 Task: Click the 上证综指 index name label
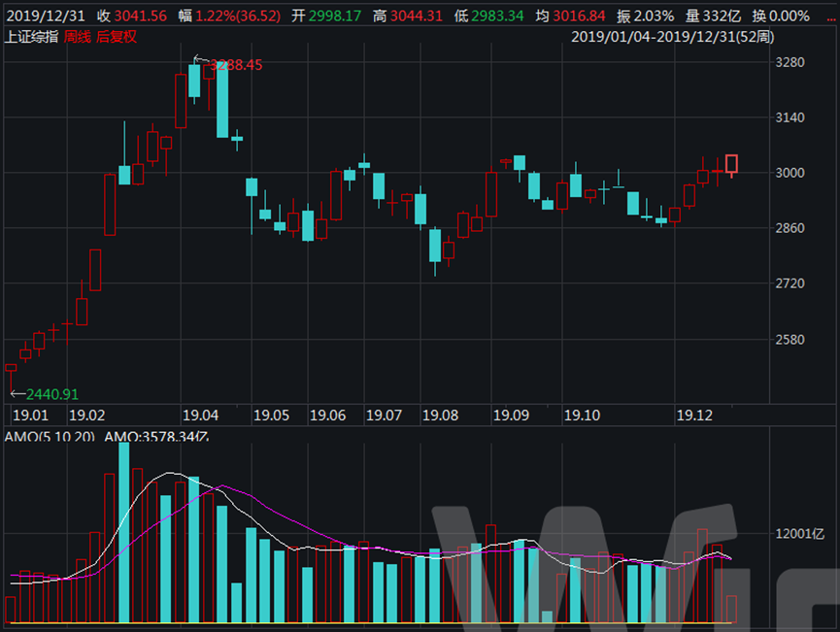pyautogui.click(x=31, y=37)
